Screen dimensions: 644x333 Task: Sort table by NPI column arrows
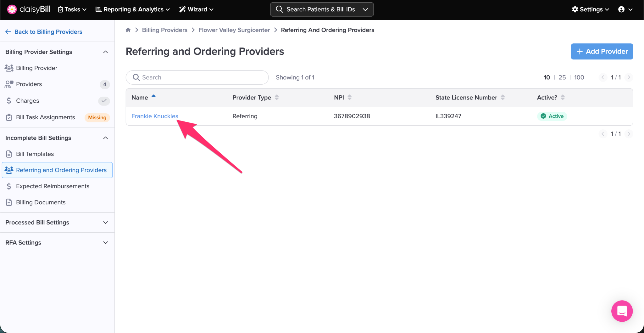coord(349,98)
